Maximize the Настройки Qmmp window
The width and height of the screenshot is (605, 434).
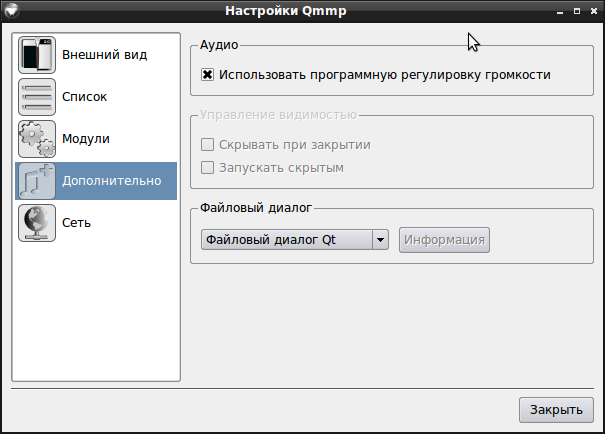(x=577, y=11)
